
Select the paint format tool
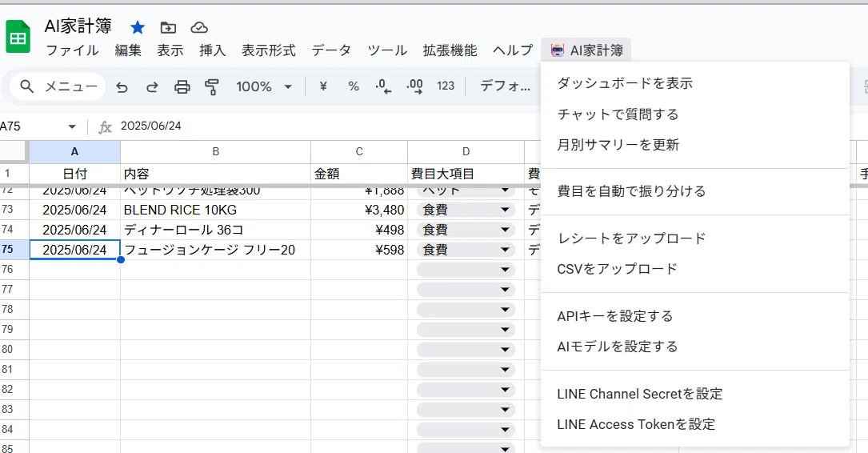tap(211, 86)
